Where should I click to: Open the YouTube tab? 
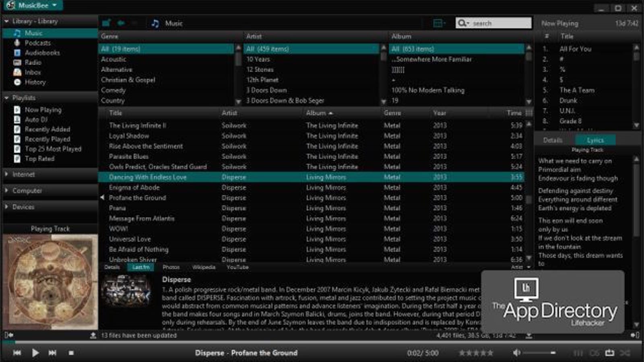click(237, 267)
